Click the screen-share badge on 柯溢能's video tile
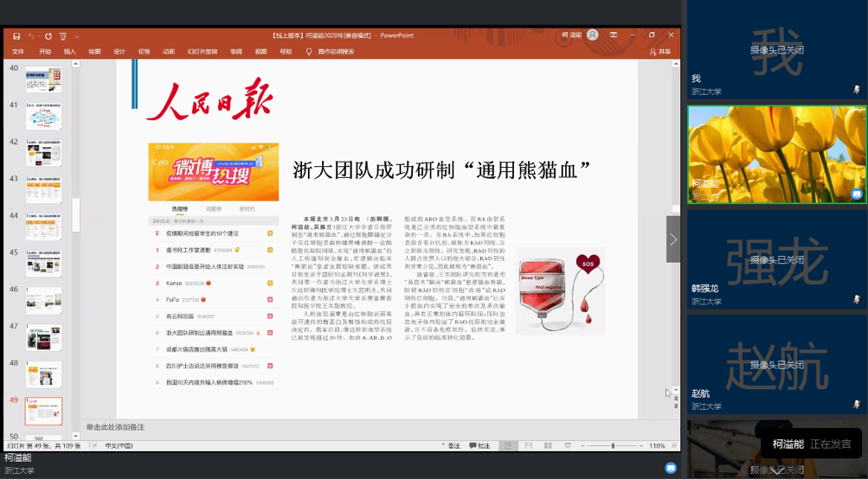 [x=857, y=195]
